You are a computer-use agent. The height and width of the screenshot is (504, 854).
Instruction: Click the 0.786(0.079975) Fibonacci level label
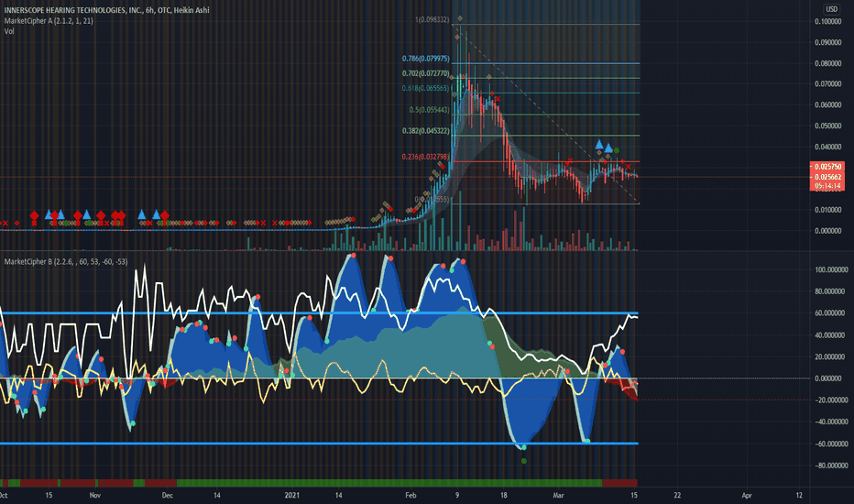click(x=426, y=59)
